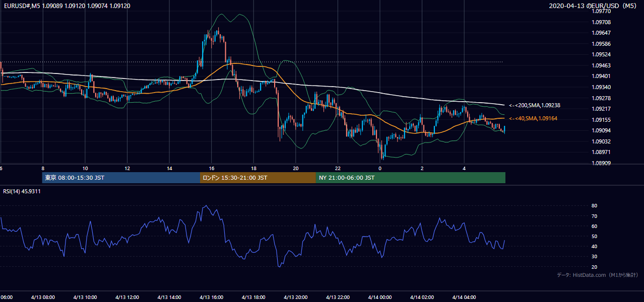This screenshot has width=644, height=302.
Task: Click hour label 14 under the price chart
Action: [x=169, y=168]
